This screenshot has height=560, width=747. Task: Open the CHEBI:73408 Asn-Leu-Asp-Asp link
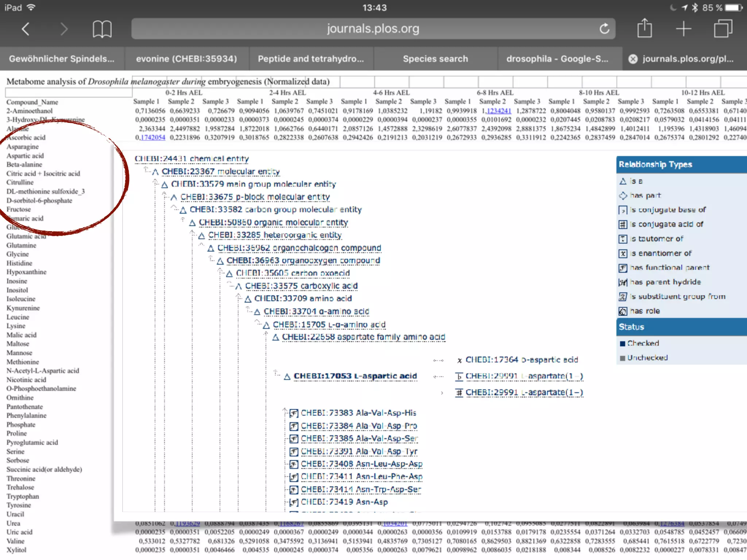(x=361, y=464)
